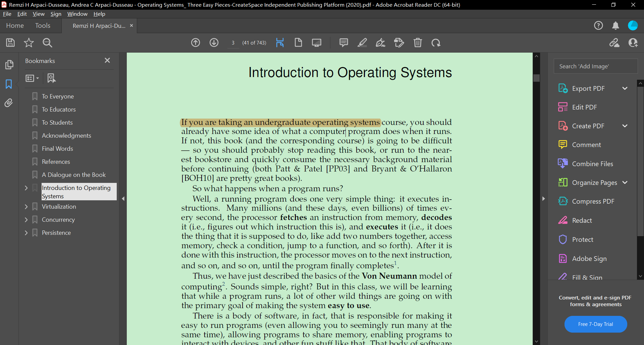This screenshot has width=644, height=345.
Task: Go to the References bookmark
Action: [x=56, y=161]
